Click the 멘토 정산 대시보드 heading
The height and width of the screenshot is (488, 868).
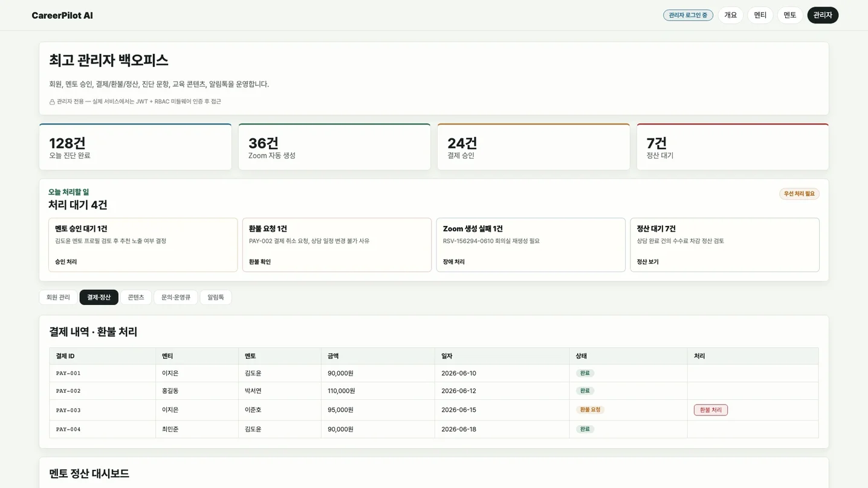pyautogui.click(x=89, y=474)
